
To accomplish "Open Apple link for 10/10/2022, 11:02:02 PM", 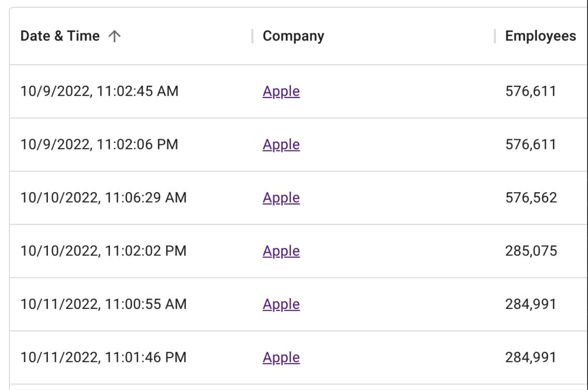I will pos(281,251).
